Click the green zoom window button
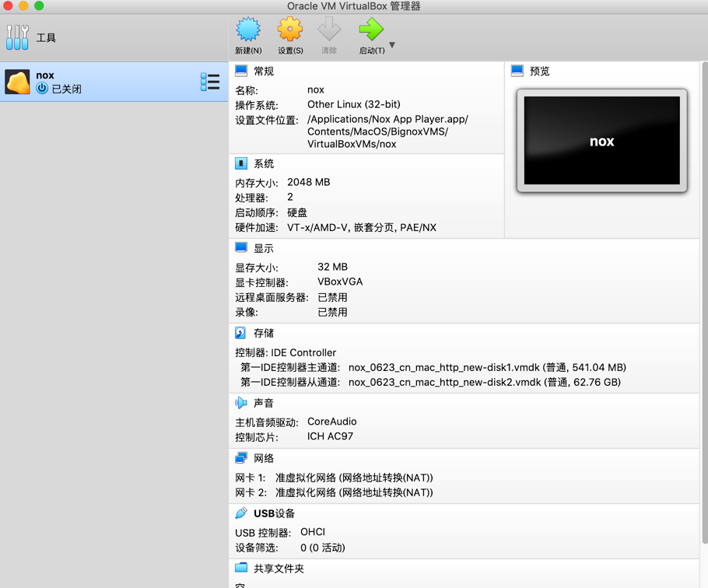The height and width of the screenshot is (588, 708). pyautogui.click(x=39, y=5)
